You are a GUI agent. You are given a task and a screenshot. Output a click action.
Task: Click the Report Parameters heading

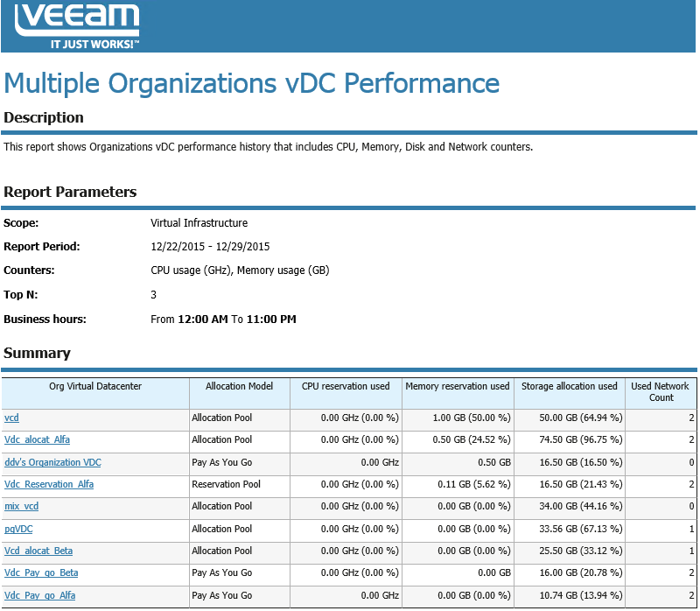70,192
